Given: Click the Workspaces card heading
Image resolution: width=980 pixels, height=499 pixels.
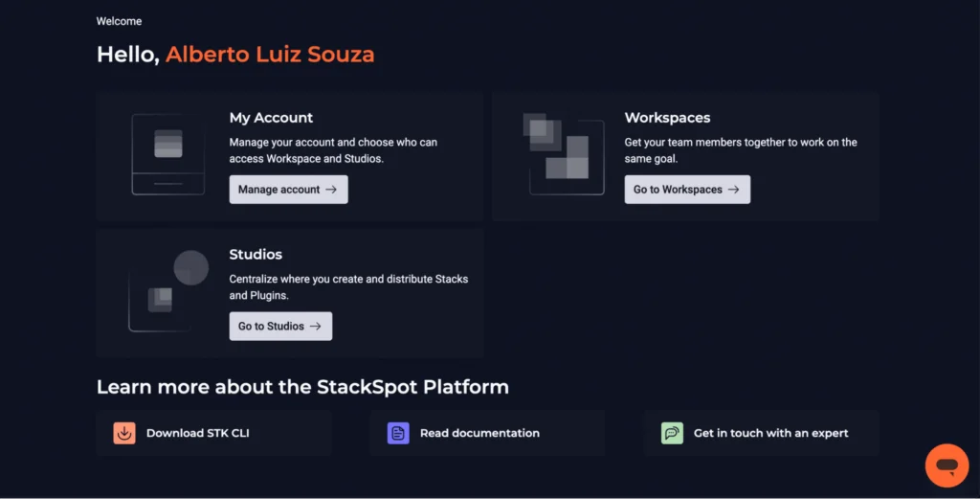Looking at the screenshot, I should pos(667,118).
